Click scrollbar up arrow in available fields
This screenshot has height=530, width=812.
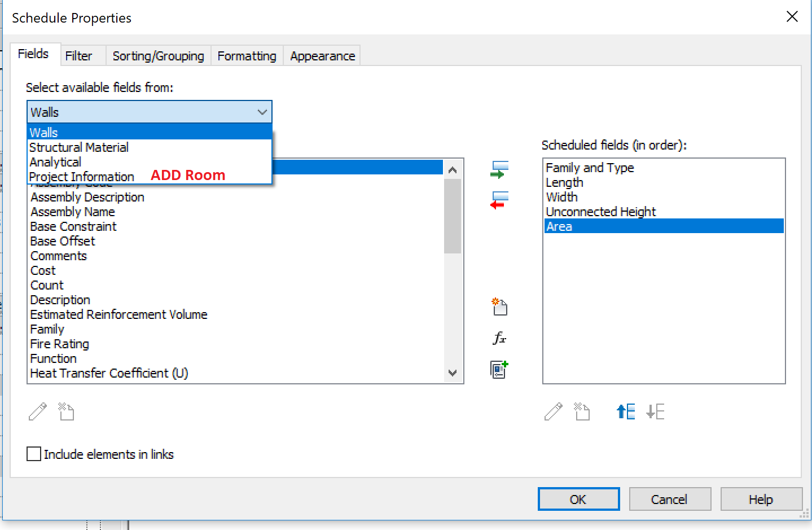point(453,169)
